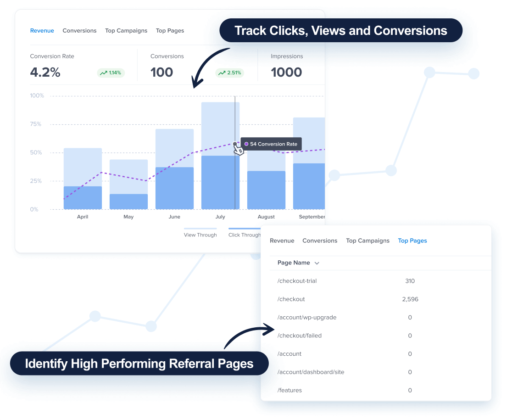Open the Revenue tab in chart panel
This screenshot has width=512, height=420.
pyautogui.click(x=42, y=31)
